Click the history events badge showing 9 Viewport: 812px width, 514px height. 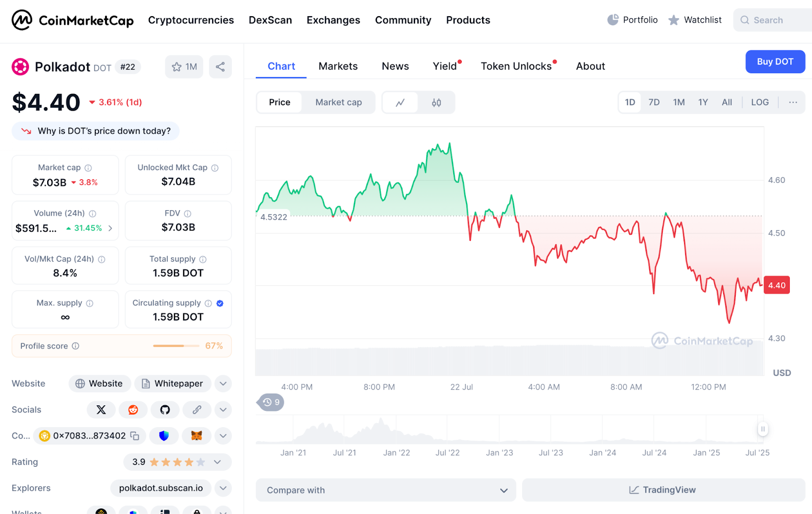coord(272,402)
